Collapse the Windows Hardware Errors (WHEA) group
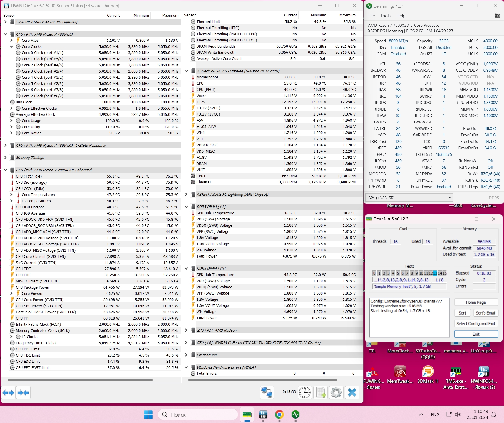This screenshot has height=423, width=504. [186, 367]
